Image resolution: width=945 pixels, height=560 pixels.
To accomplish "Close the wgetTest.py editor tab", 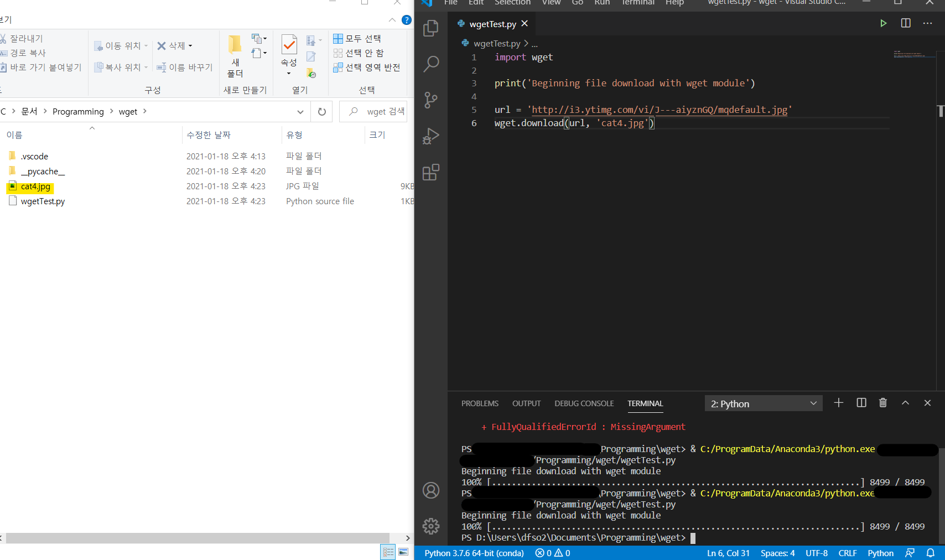I will click(x=525, y=24).
